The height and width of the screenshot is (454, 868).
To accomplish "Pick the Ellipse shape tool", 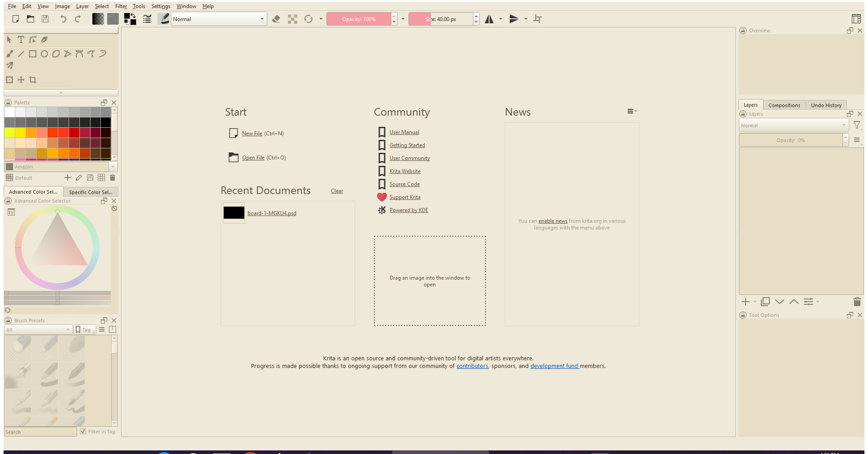I will (44, 54).
